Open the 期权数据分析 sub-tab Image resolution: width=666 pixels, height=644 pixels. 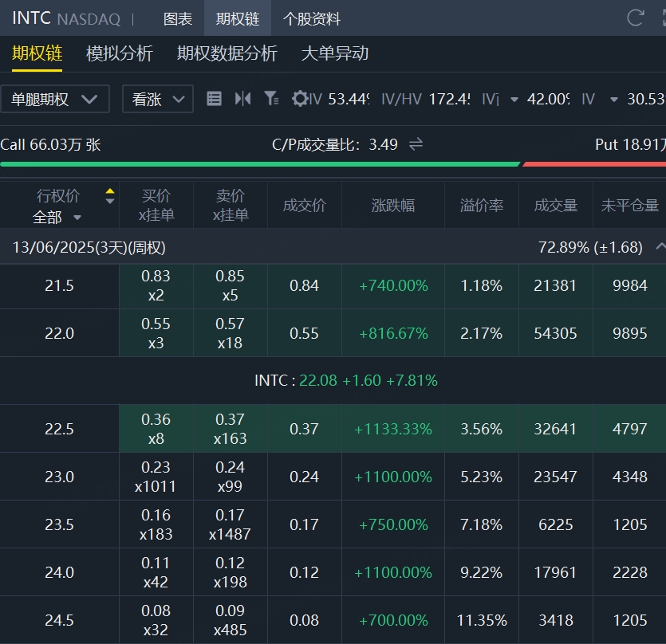click(x=227, y=53)
